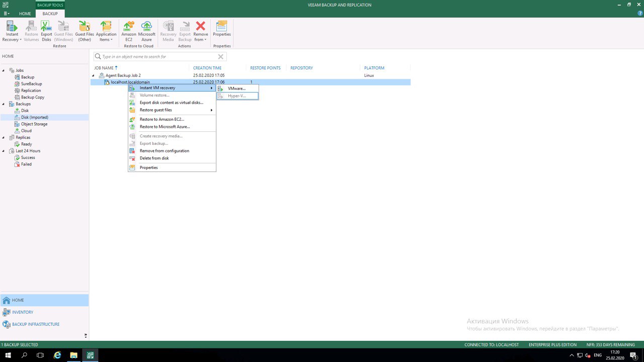Image resolution: width=644 pixels, height=362 pixels.
Task: Open BACKUP INFRASTRUCTURE navigation view
Action: coord(44,324)
